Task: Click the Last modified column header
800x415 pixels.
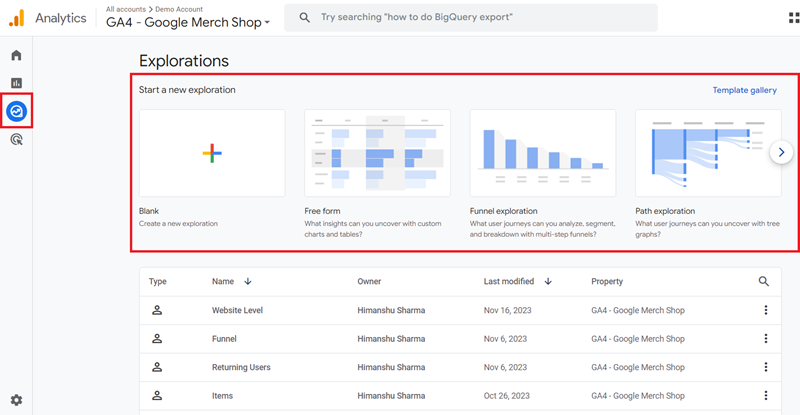Action: [x=509, y=281]
